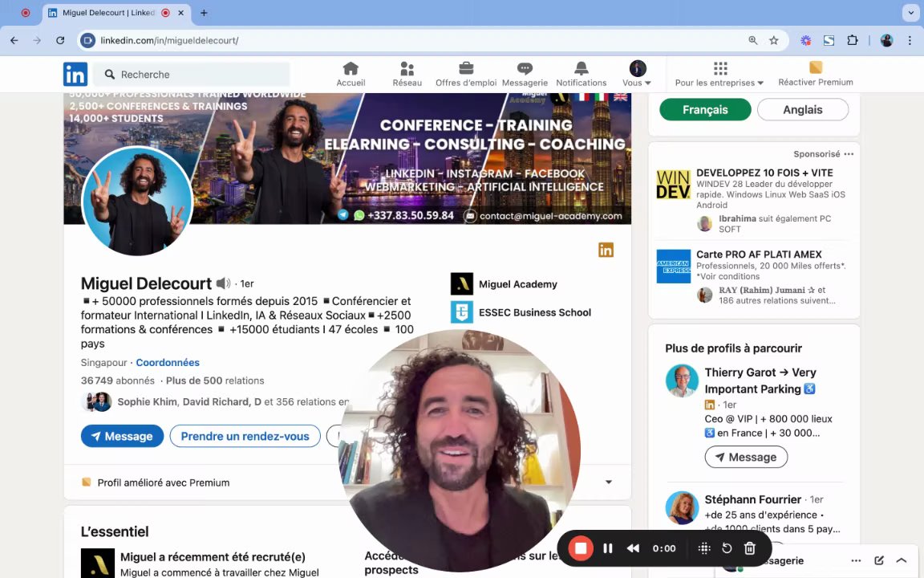
Task: Click the Message button on profile
Action: (122, 437)
